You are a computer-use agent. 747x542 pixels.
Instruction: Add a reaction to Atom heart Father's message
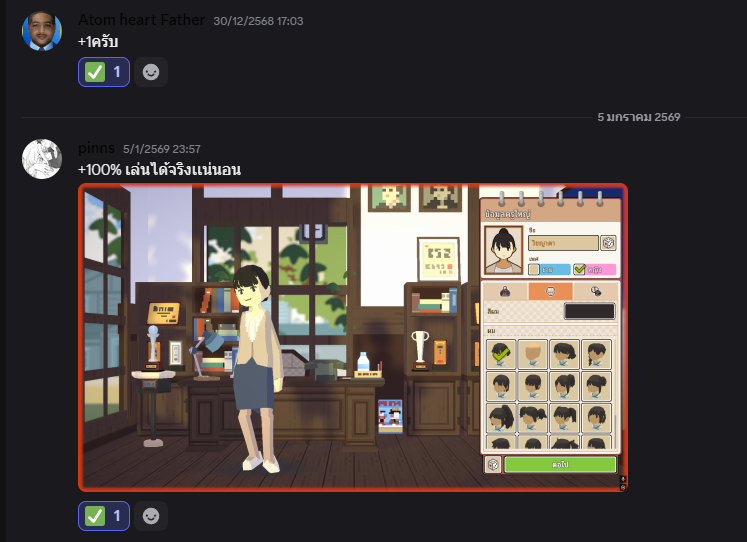tap(151, 72)
